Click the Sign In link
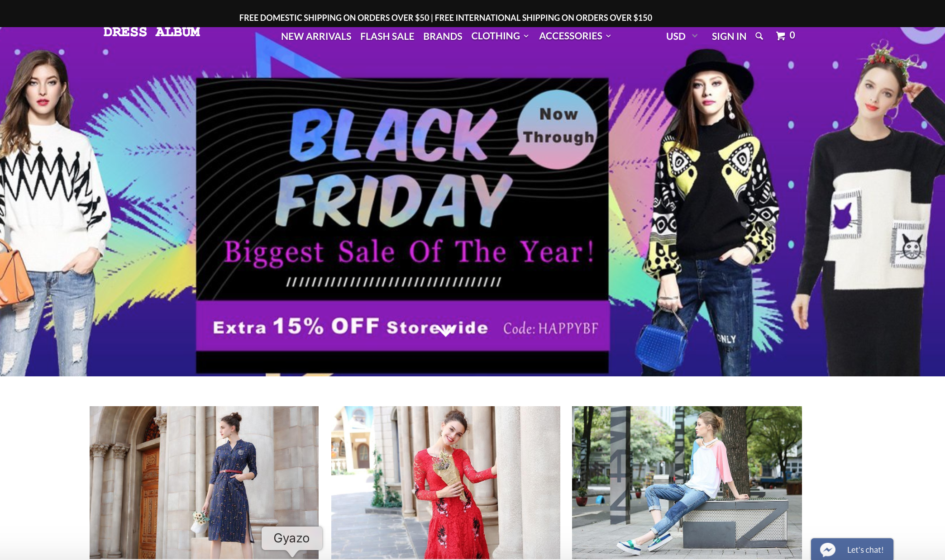 (x=729, y=36)
